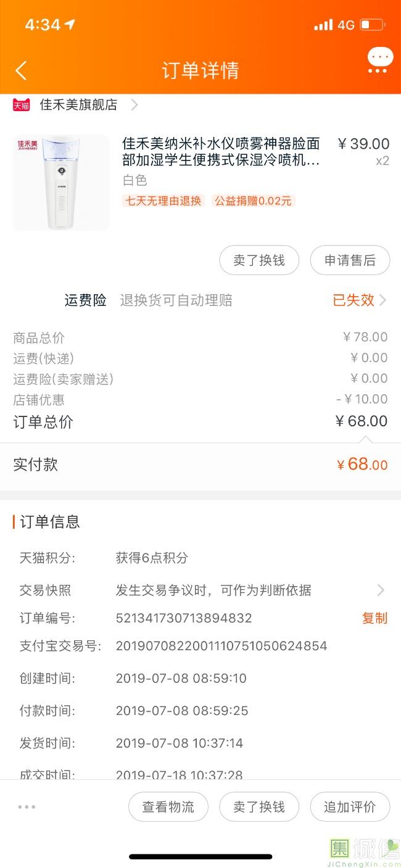Open the 交易快照 chevron arrow
The height and width of the screenshot is (868, 401).
[381, 590]
